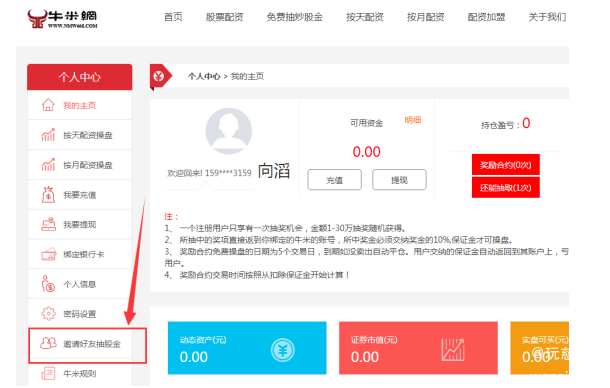Click 个人中心 in the breadcrumb
The image size is (610, 388).
(204, 76)
